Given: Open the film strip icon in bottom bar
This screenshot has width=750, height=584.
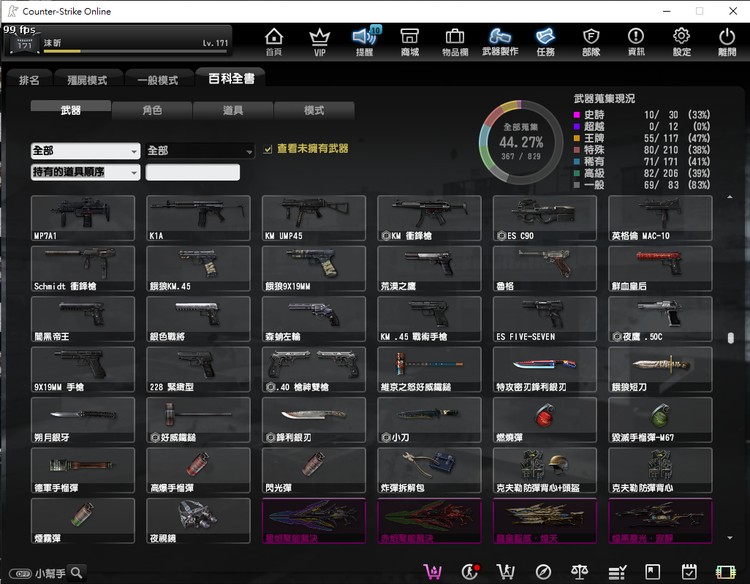Looking at the screenshot, I should click(726, 572).
